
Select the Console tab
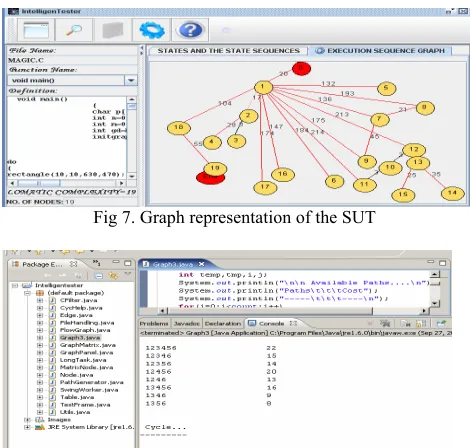coord(271,323)
